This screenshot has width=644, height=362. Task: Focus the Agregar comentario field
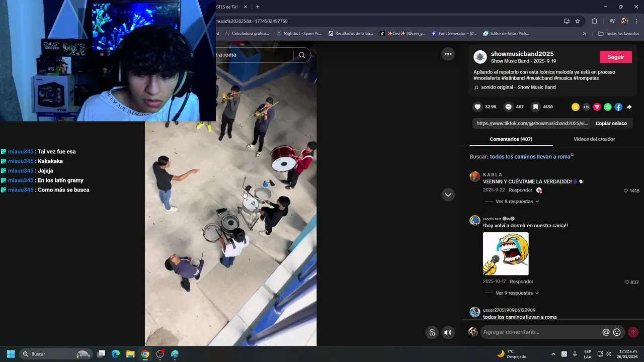coord(541,332)
